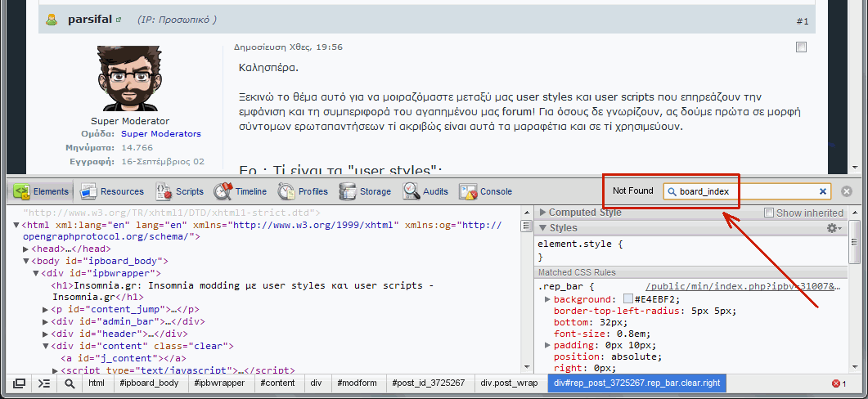The height and width of the screenshot is (399, 868).
Task: Select the div breadcrumb
Action: [316, 383]
